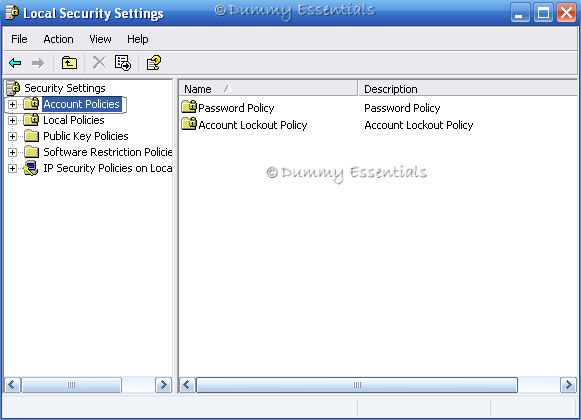Expand the IP Security Policies node
The image size is (581, 420).
[12, 168]
